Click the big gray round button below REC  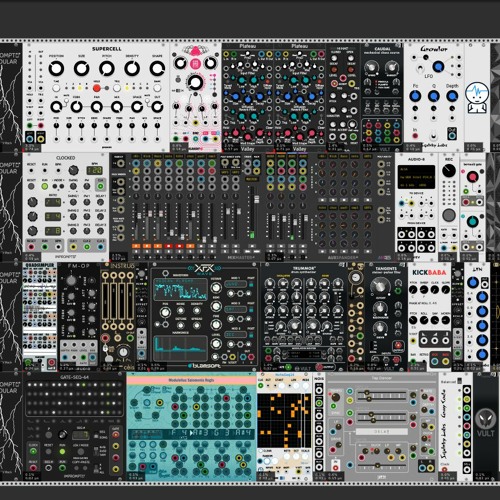pos(449,215)
